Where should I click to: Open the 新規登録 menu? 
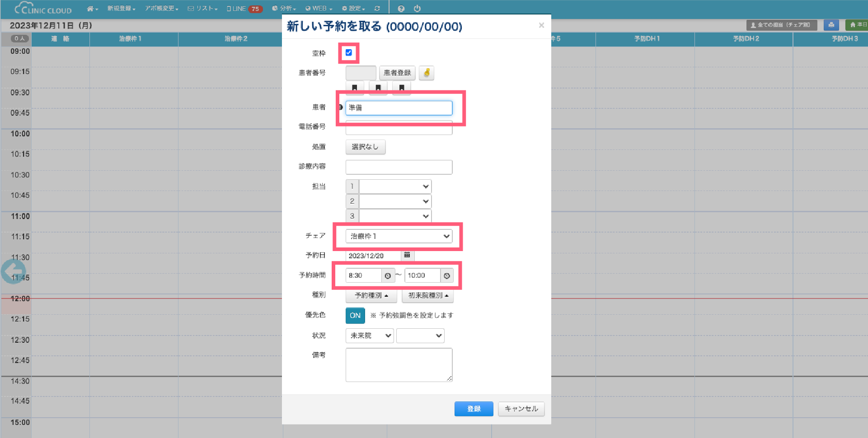pos(121,9)
